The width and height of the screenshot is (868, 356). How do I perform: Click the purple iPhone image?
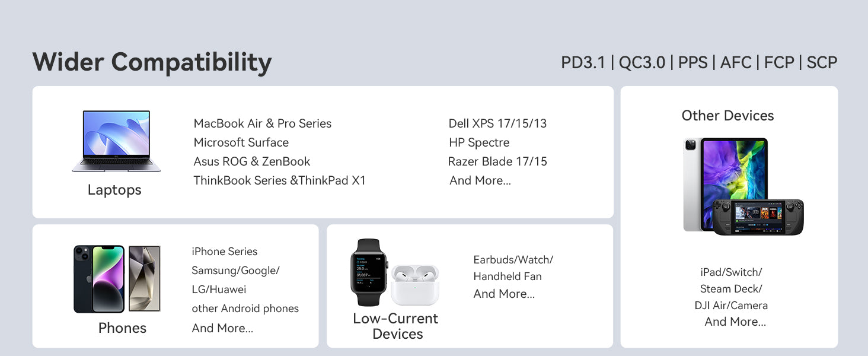click(x=99, y=279)
